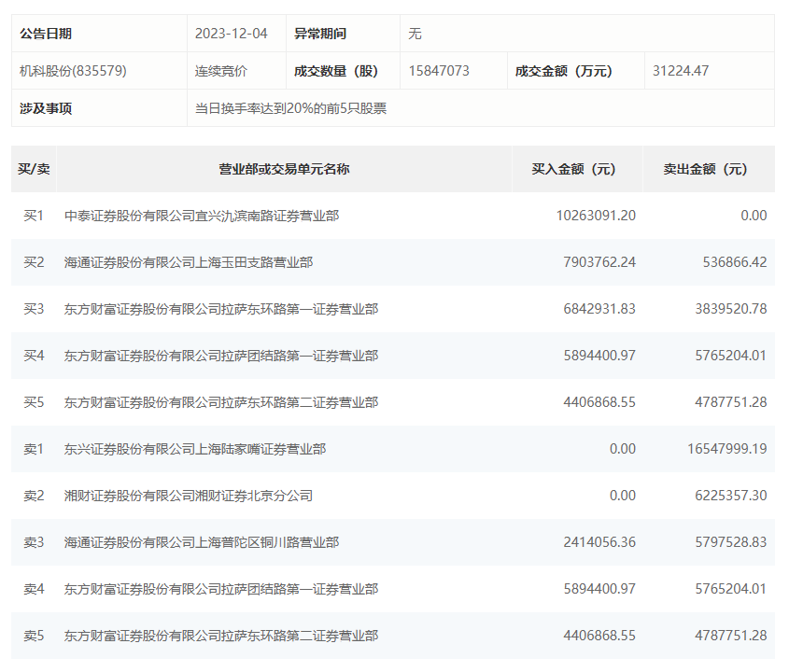Click 4787751.28 in the 买5 row
The height and width of the screenshot is (672, 789).
click(x=730, y=402)
